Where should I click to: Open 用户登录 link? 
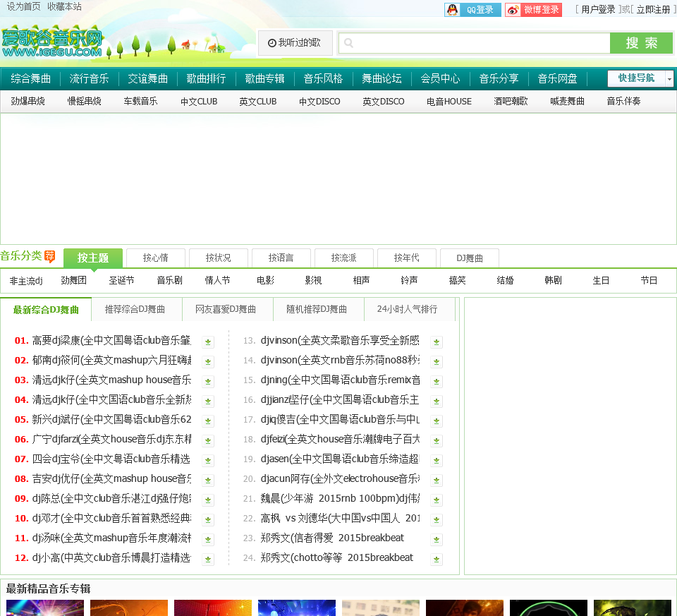pos(598,9)
